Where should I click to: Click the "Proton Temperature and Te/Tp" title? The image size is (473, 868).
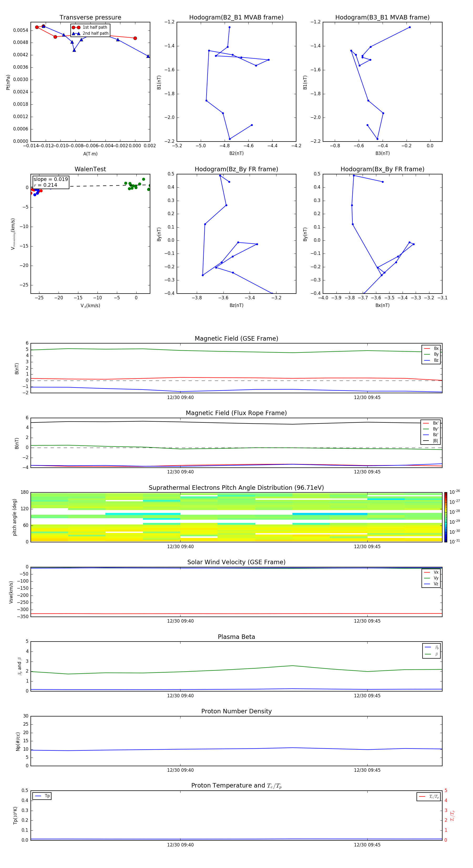(x=236, y=786)
